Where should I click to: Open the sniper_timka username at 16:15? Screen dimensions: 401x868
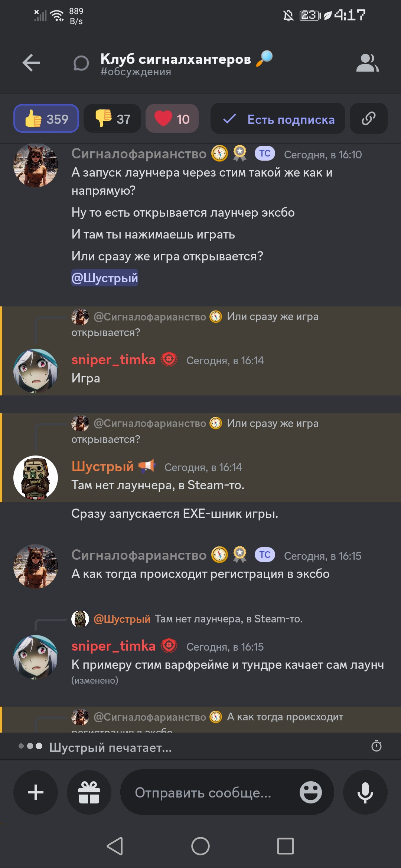tap(113, 646)
